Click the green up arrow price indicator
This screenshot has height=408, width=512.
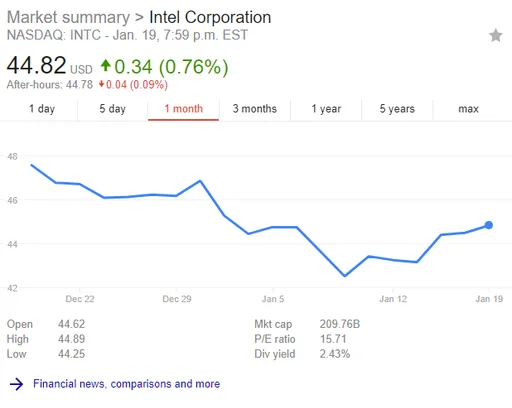[x=105, y=65]
